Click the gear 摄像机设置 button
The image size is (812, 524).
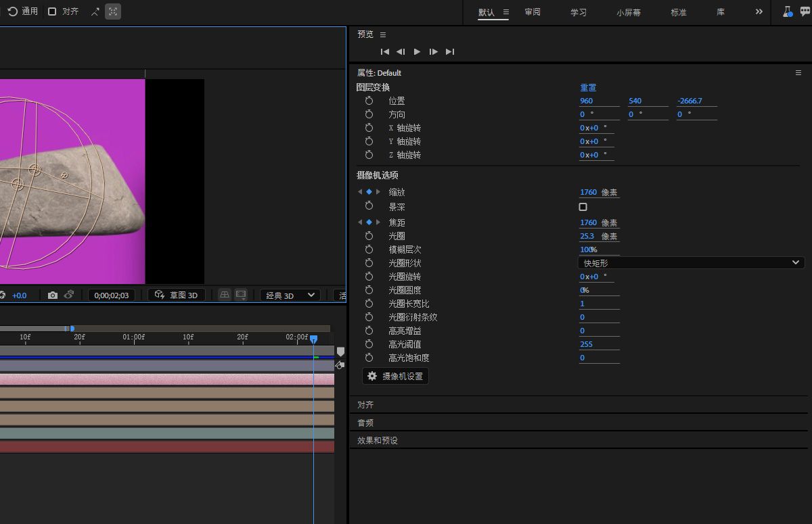[x=395, y=376]
